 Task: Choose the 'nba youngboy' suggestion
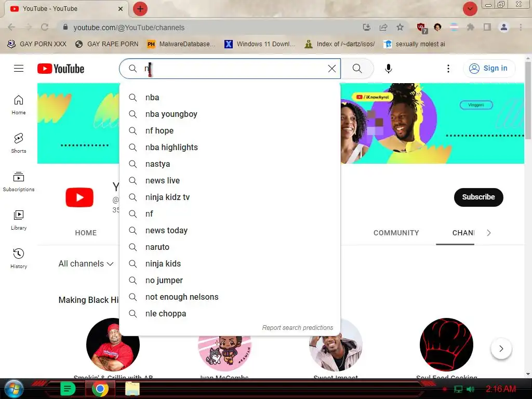230,114
